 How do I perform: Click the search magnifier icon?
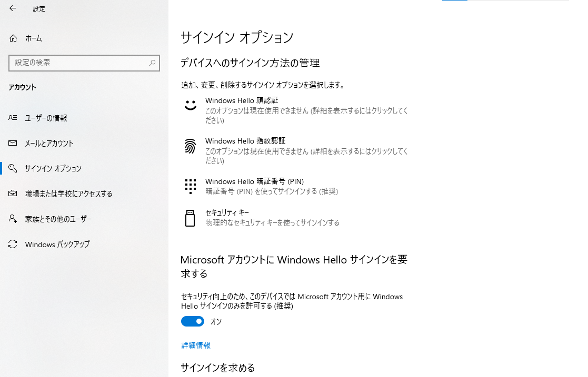(152, 63)
